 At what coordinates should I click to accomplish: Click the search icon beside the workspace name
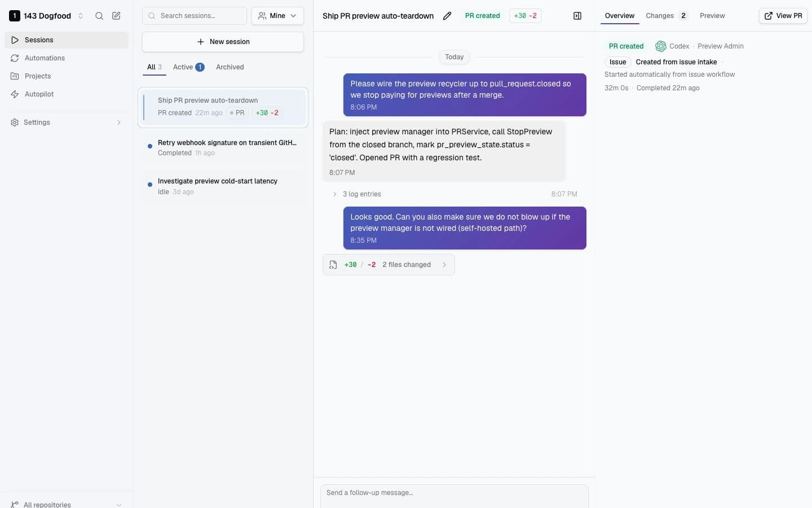coord(99,16)
